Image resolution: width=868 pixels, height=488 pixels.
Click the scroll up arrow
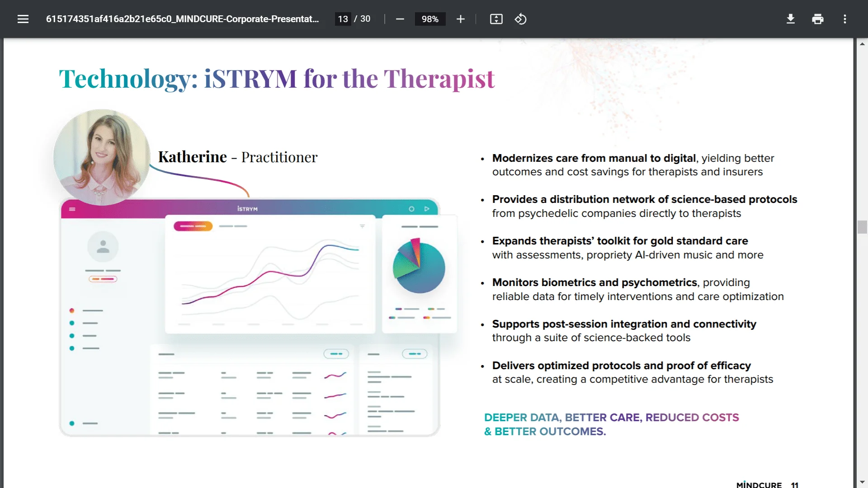862,44
